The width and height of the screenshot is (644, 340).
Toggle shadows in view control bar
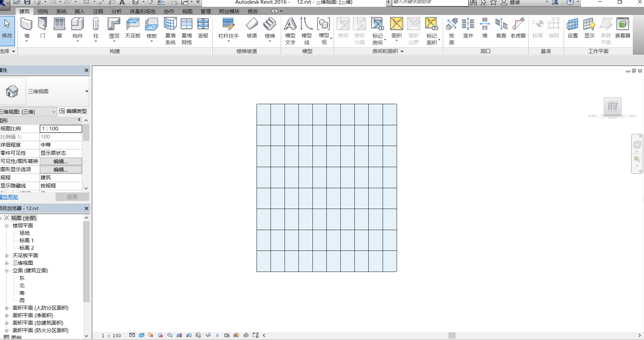(160, 335)
